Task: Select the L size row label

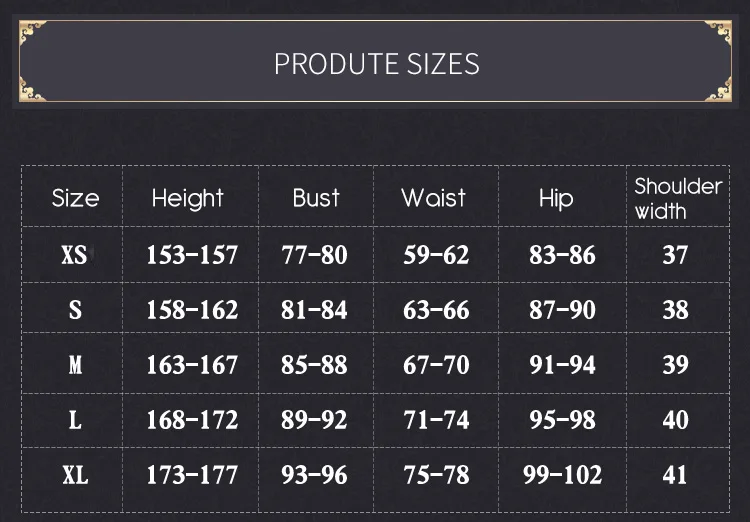Action: click(75, 419)
